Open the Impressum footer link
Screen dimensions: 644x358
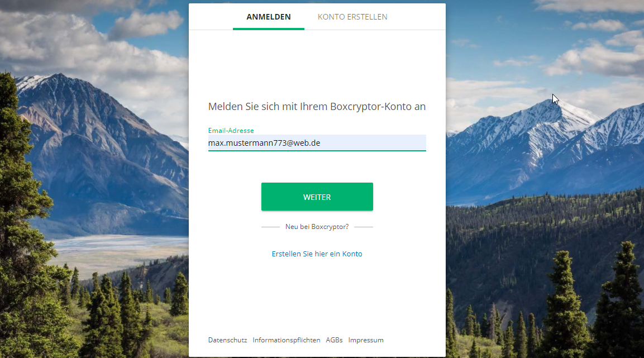click(x=366, y=340)
